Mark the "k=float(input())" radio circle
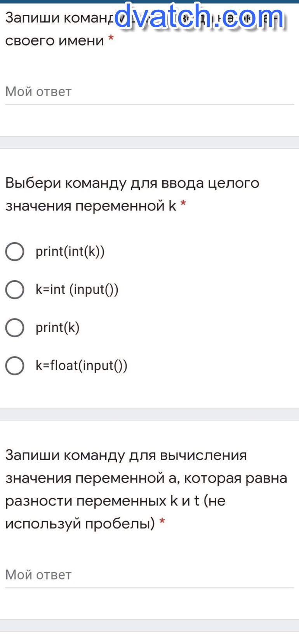This screenshot has width=299, height=644. (x=15, y=366)
